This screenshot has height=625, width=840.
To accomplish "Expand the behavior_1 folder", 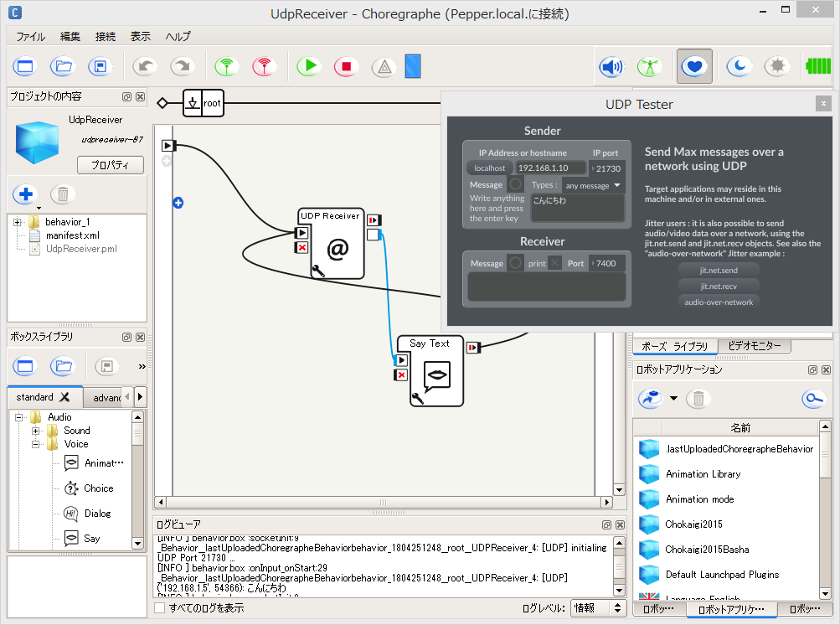I will [17, 222].
